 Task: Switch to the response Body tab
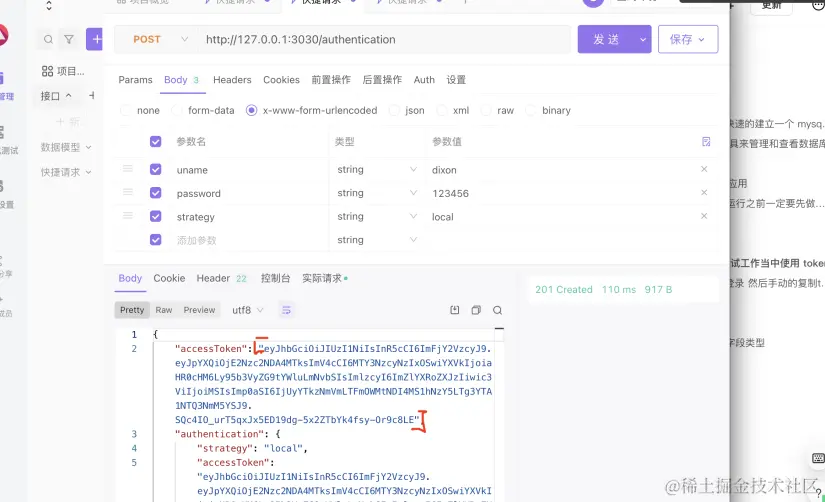pyautogui.click(x=130, y=278)
